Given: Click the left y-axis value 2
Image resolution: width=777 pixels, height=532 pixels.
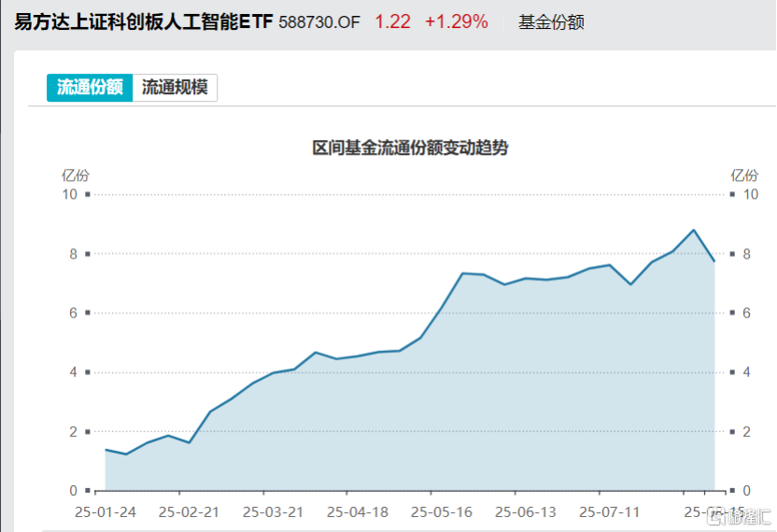Looking at the screenshot, I should (74, 431).
